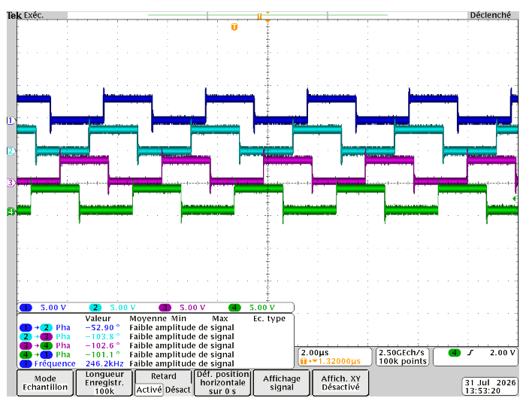532x404 pixels.
Task: Click the rising edge trigger slope icon
Action: (470, 353)
